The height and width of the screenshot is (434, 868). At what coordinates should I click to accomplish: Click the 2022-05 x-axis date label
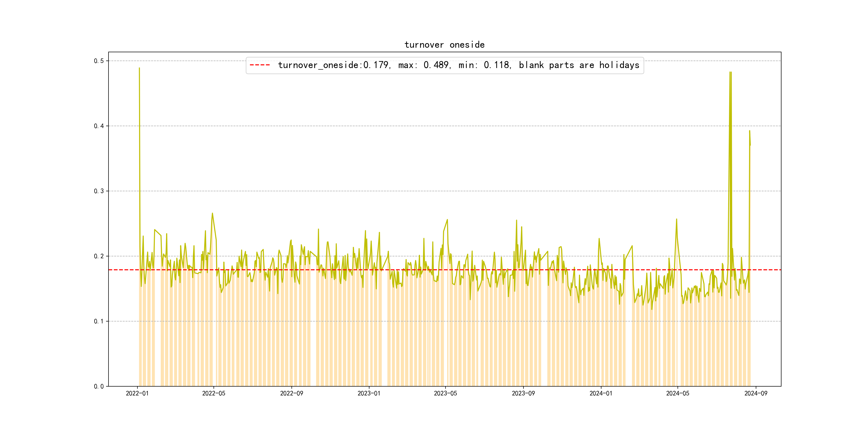coord(214,393)
